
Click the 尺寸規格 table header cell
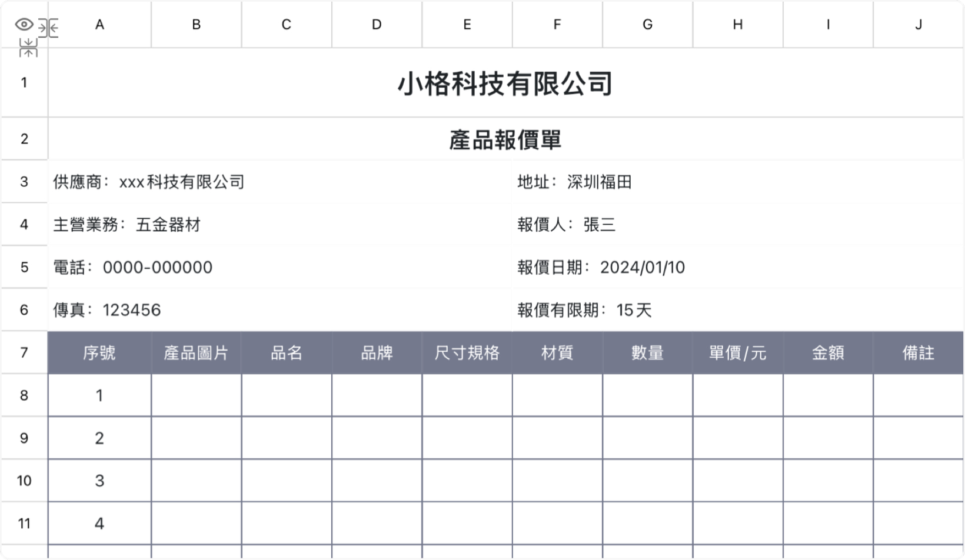467,352
